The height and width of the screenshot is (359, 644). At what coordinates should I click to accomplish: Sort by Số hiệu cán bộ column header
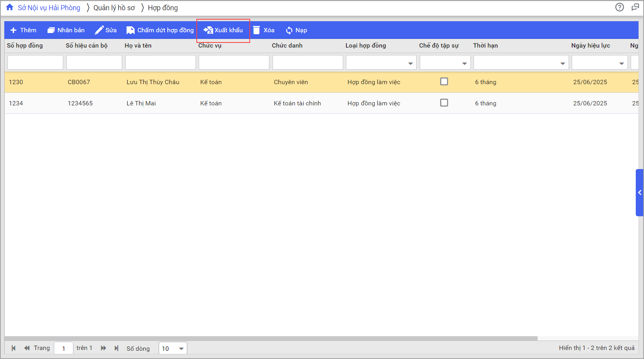[86, 46]
